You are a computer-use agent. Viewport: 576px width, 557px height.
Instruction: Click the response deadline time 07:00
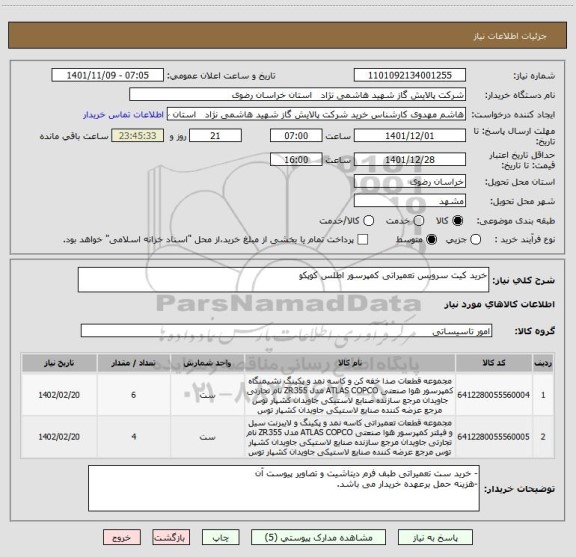296,136
